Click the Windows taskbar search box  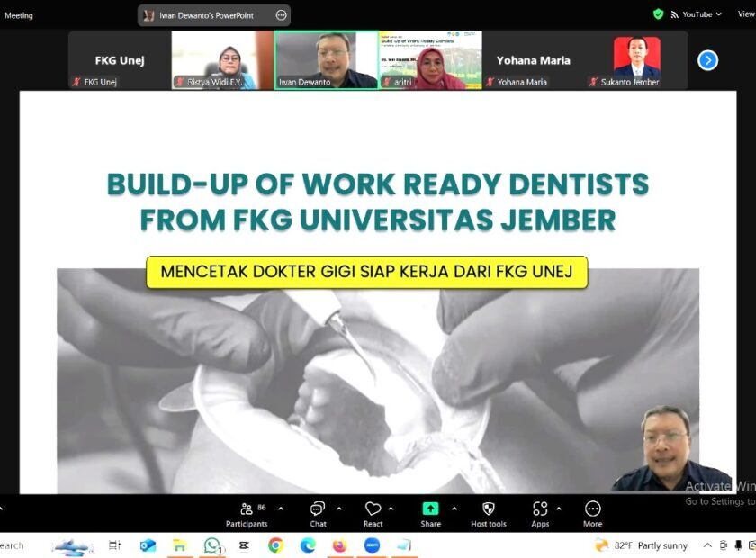point(12,545)
